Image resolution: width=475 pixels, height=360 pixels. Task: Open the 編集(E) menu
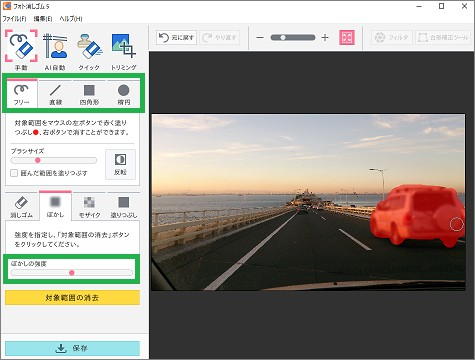tap(43, 19)
